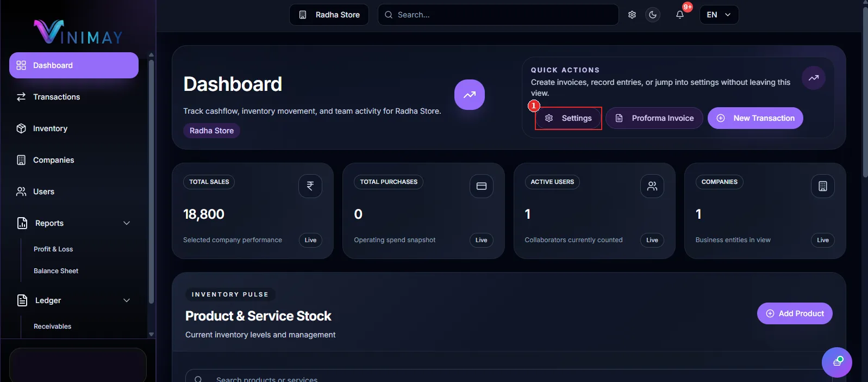Viewport: 868px width, 382px height.
Task: Click card icon on Total Purchases
Action: (x=482, y=186)
